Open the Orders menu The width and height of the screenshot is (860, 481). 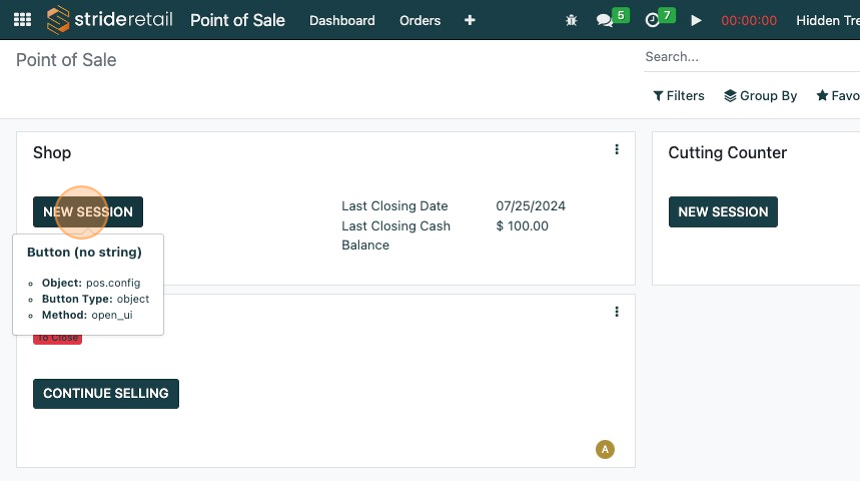point(420,20)
